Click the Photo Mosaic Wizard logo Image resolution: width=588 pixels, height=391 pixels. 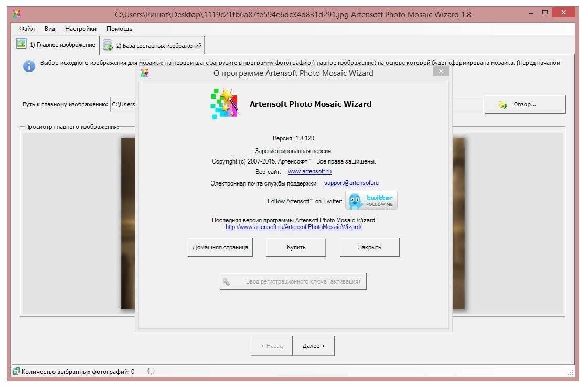(x=224, y=103)
